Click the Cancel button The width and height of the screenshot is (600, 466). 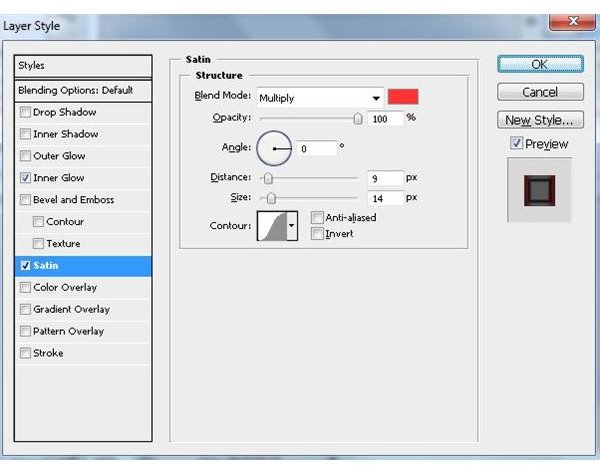[540, 92]
